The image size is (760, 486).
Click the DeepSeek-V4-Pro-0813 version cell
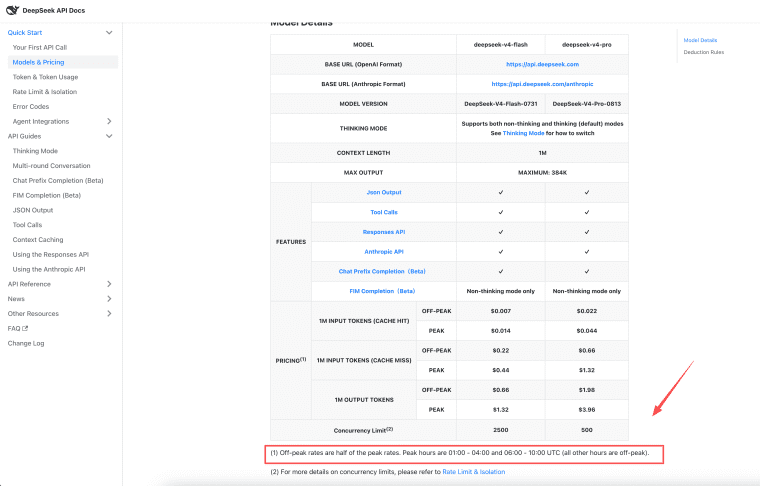[586, 104]
